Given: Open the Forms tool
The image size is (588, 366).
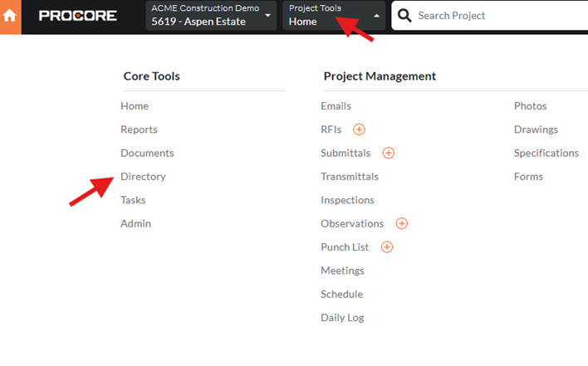Looking at the screenshot, I should click(529, 177).
